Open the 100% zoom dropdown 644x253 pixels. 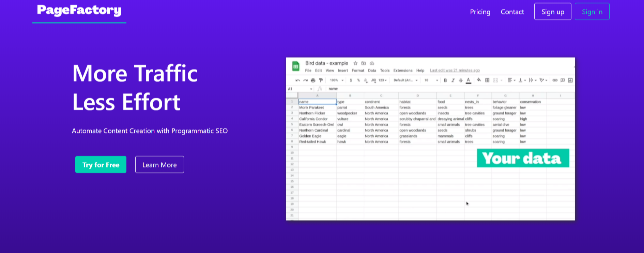(337, 80)
